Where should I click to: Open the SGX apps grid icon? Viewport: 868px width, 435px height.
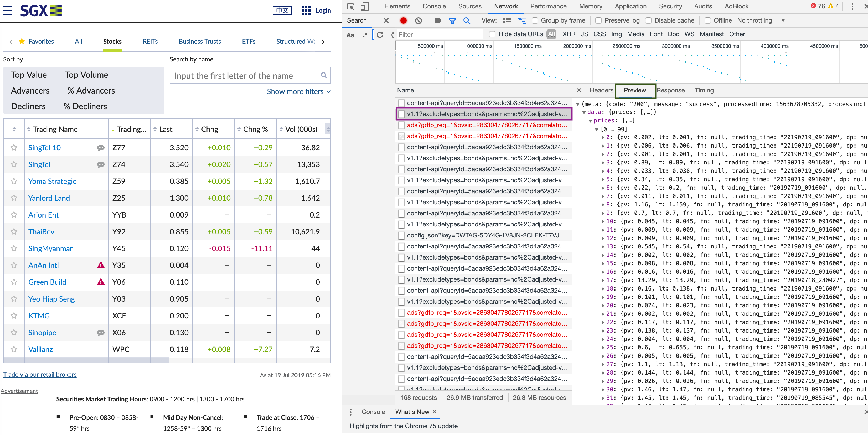[306, 11]
